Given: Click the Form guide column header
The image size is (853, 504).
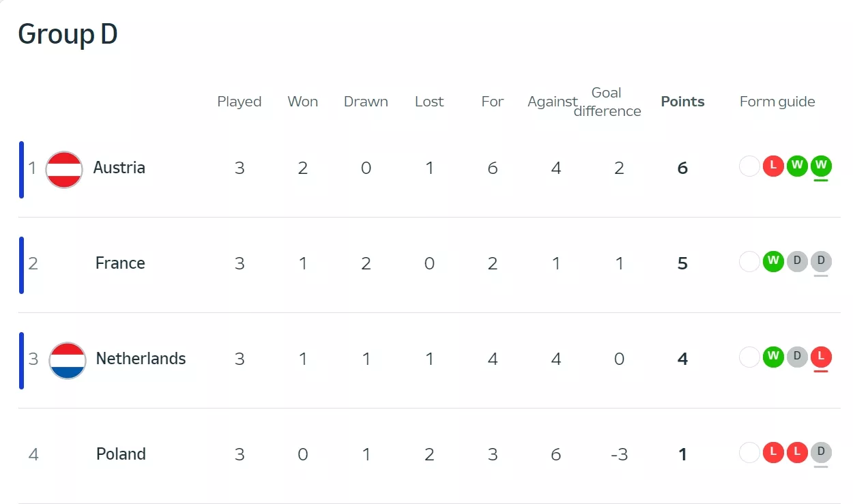Looking at the screenshot, I should (777, 102).
